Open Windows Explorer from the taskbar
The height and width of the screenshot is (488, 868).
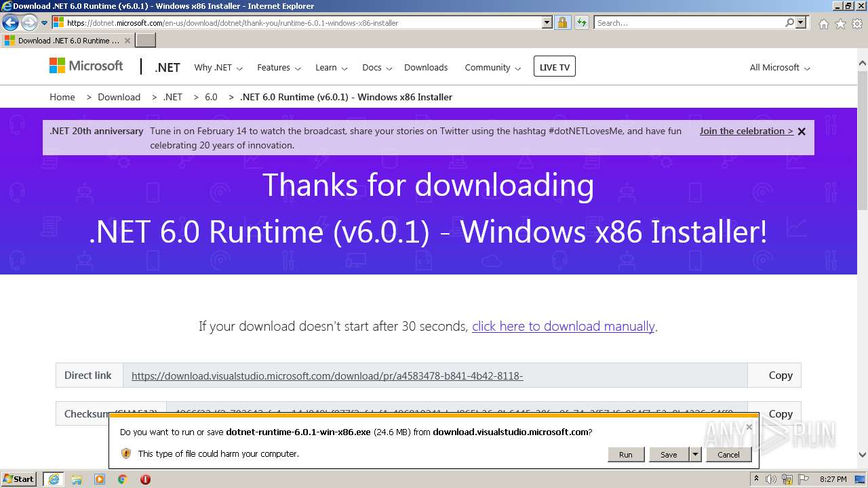[77, 479]
